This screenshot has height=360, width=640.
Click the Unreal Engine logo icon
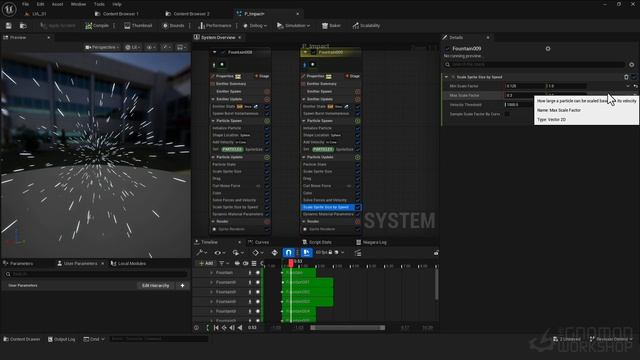click(9, 9)
